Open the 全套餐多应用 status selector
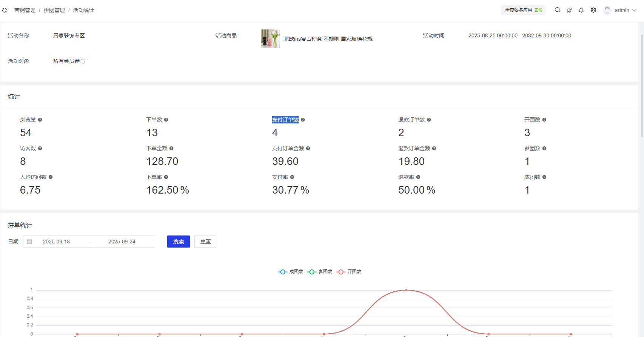Image resolution: width=644 pixels, height=337 pixels. tap(523, 10)
